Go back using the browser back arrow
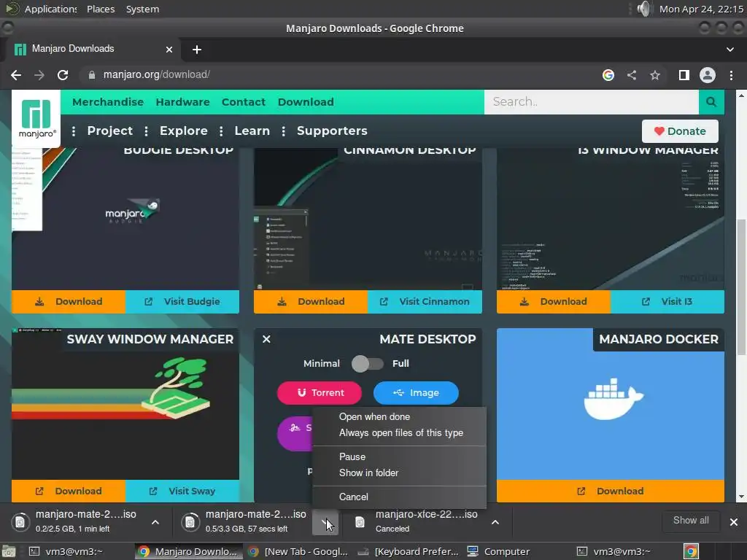This screenshot has height=560, width=747. pos(16,75)
